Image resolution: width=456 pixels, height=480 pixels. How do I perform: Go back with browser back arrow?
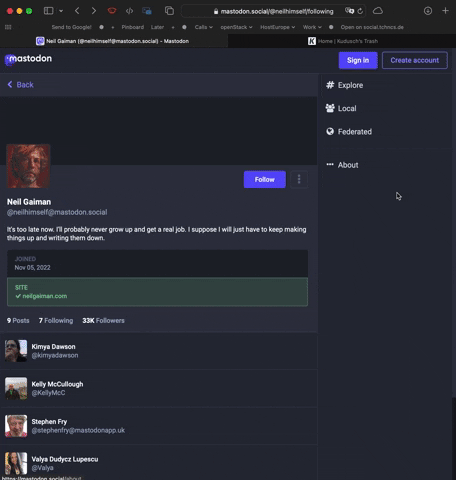click(77, 11)
